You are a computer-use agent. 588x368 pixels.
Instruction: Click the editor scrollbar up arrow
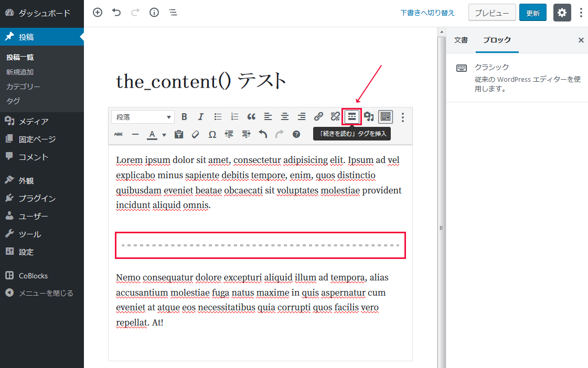[441, 32]
